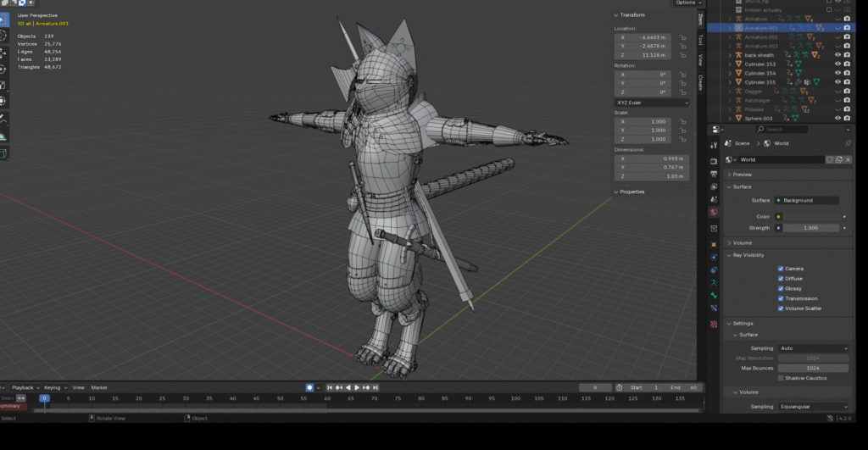This screenshot has height=450, width=868.
Task: Create a new World datablock copy
Action: [x=839, y=159]
